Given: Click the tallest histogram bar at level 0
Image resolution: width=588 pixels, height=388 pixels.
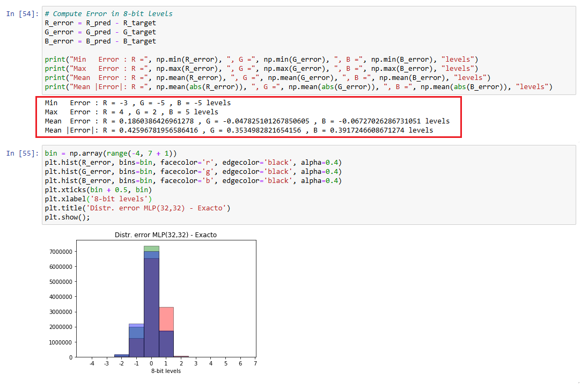Looking at the screenshot, I should pos(151,302).
